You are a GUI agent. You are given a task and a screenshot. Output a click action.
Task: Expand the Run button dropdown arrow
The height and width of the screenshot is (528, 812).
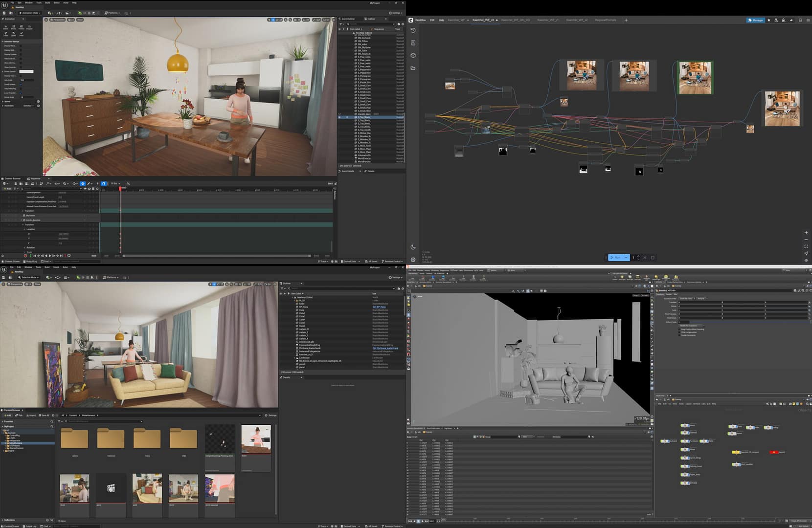(x=626, y=258)
